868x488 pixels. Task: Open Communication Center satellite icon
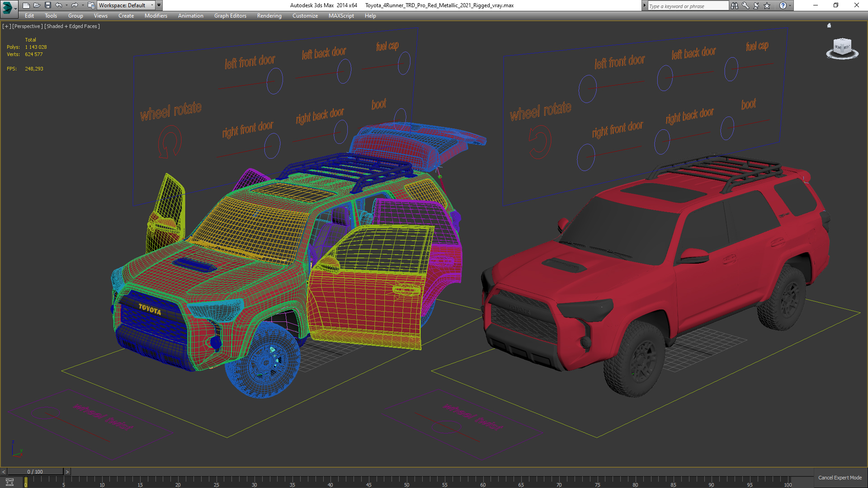[756, 5]
